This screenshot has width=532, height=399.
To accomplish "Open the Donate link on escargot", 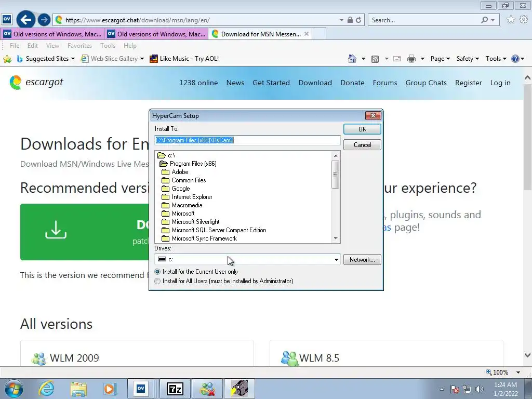I will [x=352, y=83].
